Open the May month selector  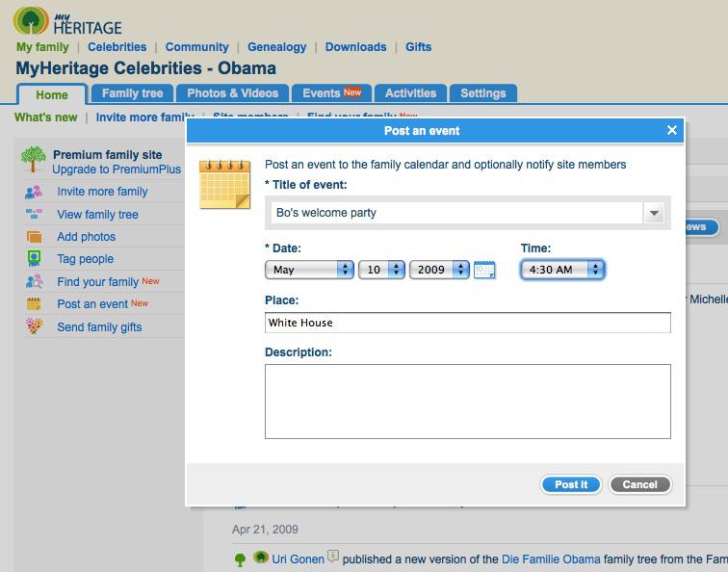pyautogui.click(x=309, y=270)
